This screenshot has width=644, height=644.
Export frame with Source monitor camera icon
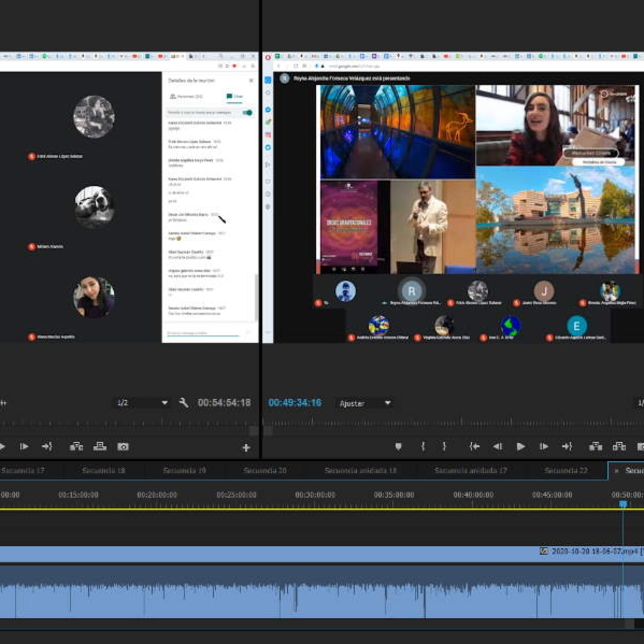click(x=123, y=447)
